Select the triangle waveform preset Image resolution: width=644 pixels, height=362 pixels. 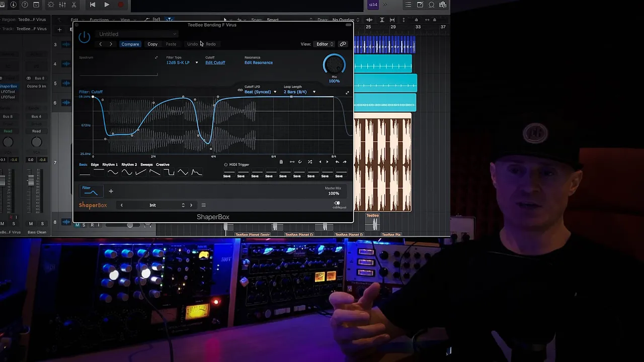183,173
